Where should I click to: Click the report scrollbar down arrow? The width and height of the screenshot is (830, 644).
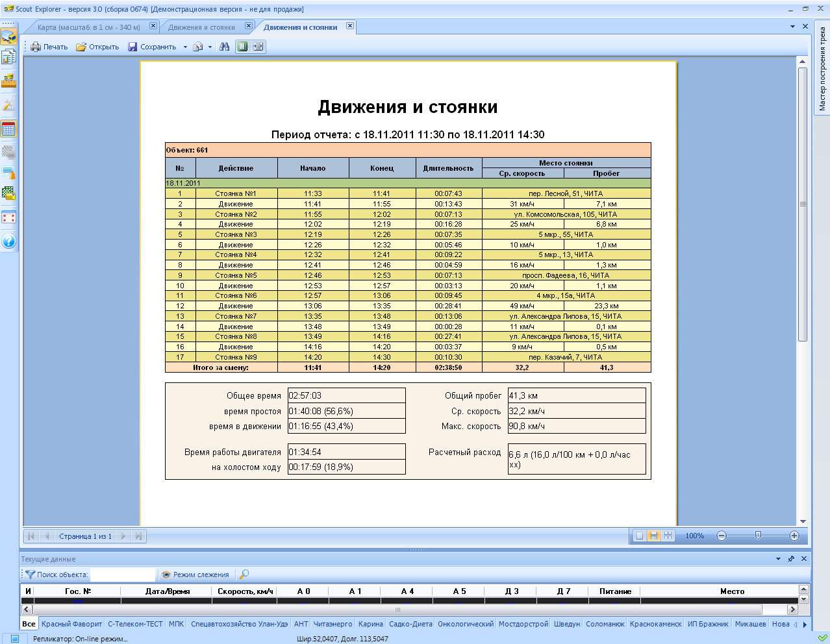tap(803, 521)
